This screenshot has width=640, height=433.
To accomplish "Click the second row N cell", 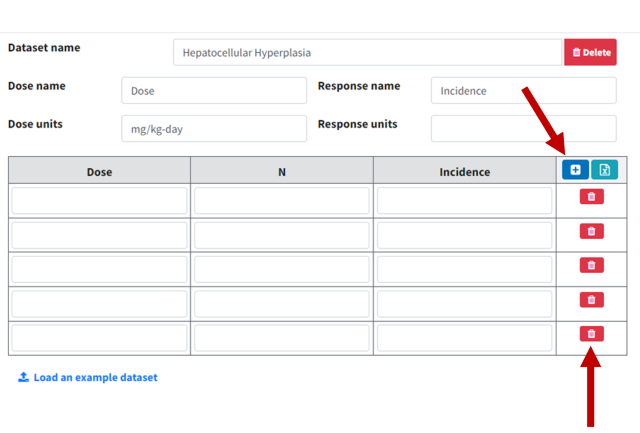I will tap(282, 235).
